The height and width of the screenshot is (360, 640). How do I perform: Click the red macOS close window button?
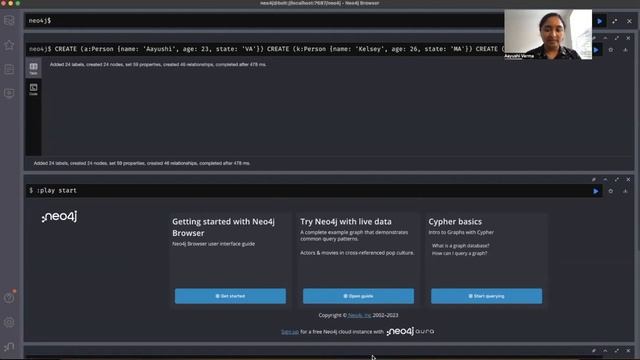click(3, 3)
